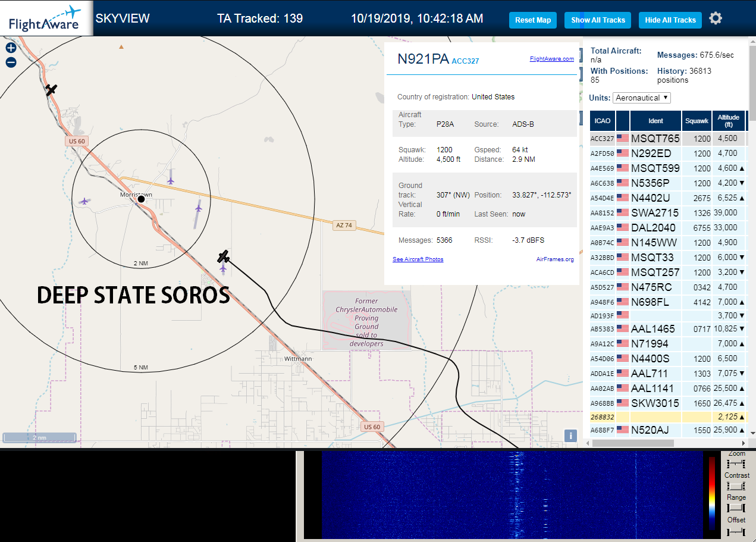Click the vertical scrollbar down arrow
Image resolution: width=756 pixels, height=542 pixels.
(x=752, y=433)
